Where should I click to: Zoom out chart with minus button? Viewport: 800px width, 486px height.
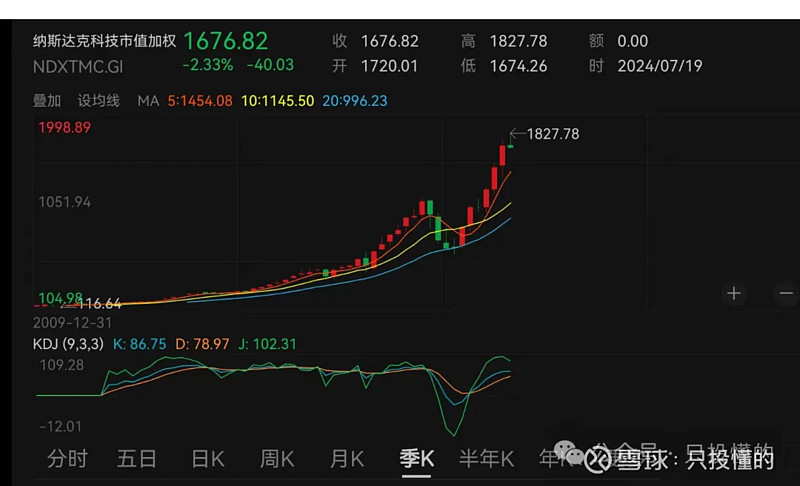786,293
